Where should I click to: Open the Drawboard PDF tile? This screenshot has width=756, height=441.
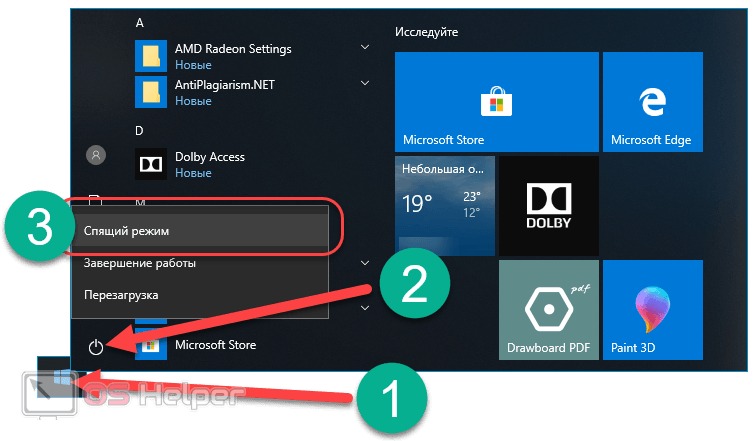coord(549,310)
